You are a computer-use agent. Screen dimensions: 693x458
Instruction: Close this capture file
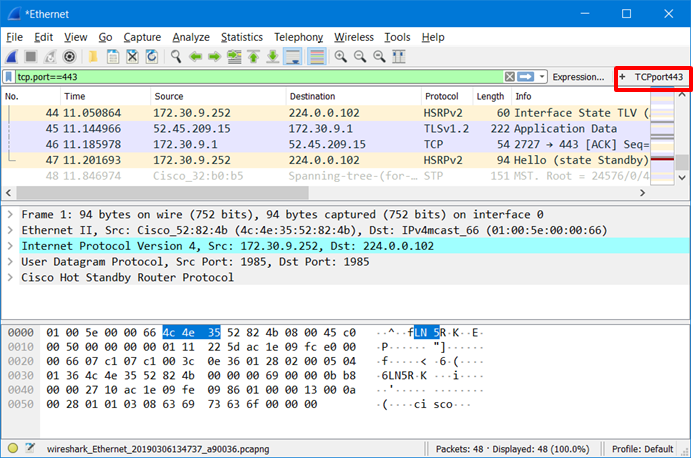point(132,57)
